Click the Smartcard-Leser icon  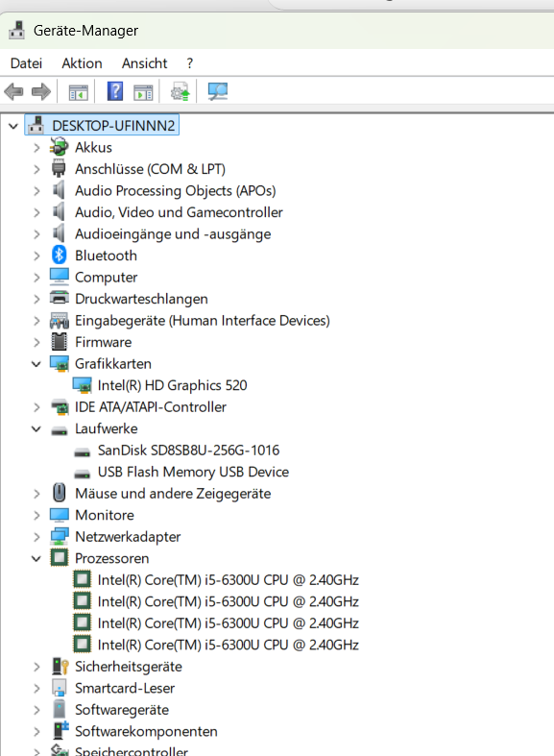click(60, 688)
